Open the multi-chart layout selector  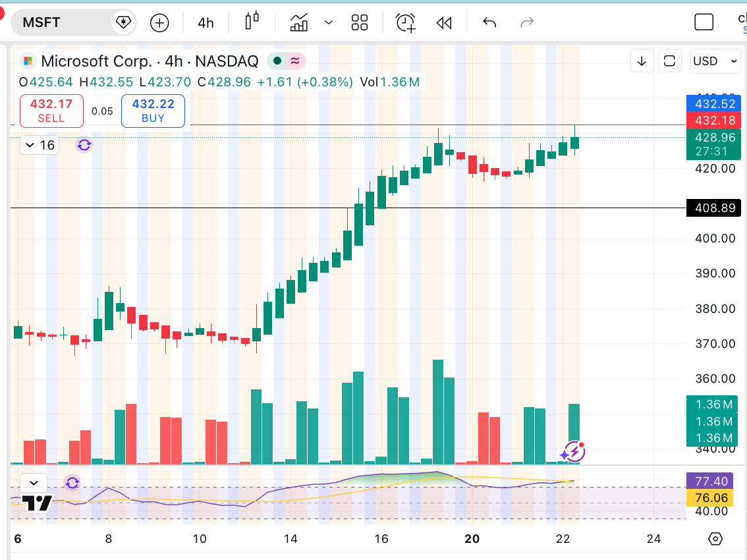tap(360, 22)
